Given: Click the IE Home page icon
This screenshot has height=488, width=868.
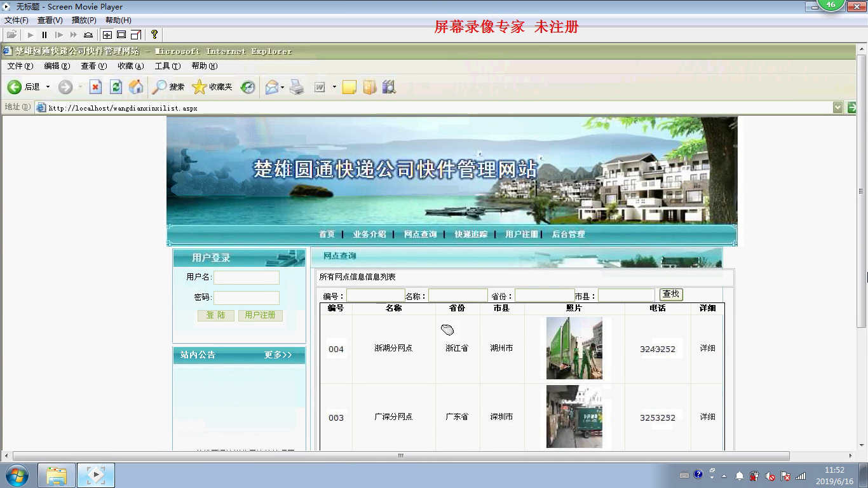Looking at the screenshot, I should pyautogui.click(x=136, y=87).
